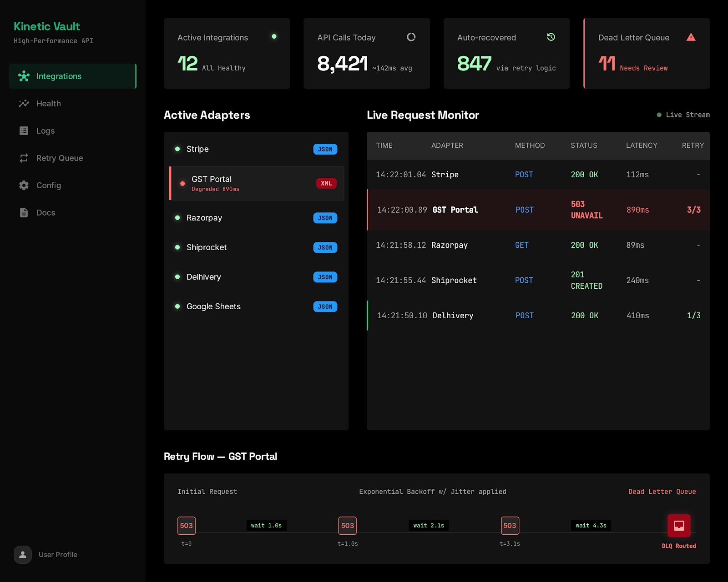Image resolution: width=728 pixels, height=582 pixels.
Task: Click the Needs Review label in DLQ card
Action: 644,68
